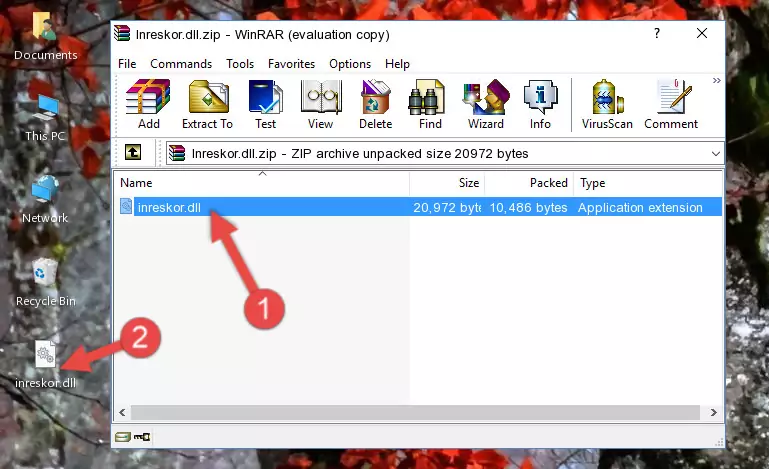Sort by the Type column header
769x469 pixels.
(x=647, y=183)
